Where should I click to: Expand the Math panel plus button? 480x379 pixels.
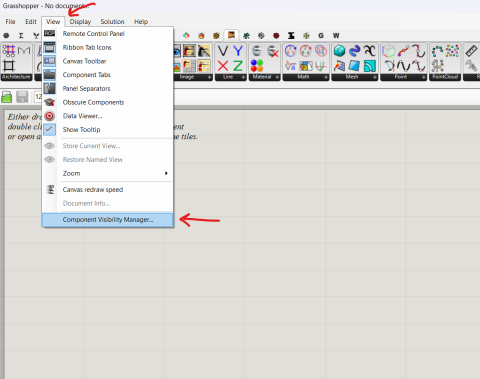coord(326,77)
